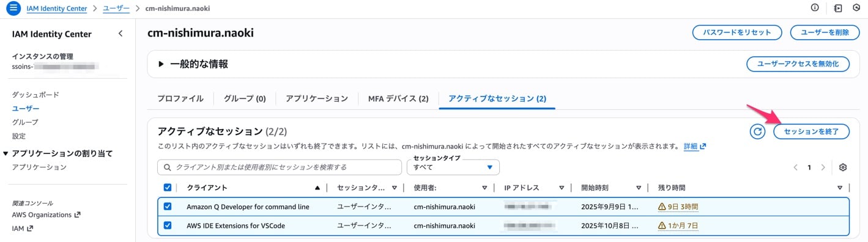Sort by クライアント column arrow
The width and height of the screenshot is (868, 242).
[x=317, y=188]
